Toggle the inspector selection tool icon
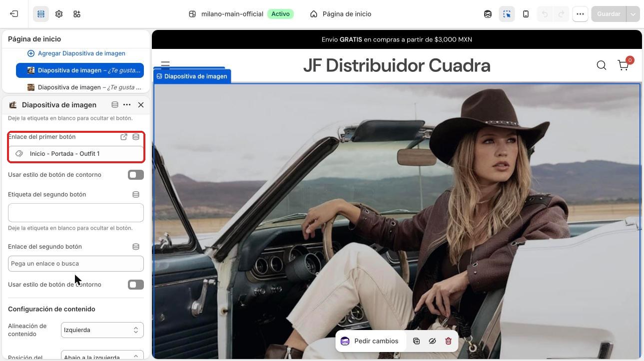 pyautogui.click(x=507, y=14)
